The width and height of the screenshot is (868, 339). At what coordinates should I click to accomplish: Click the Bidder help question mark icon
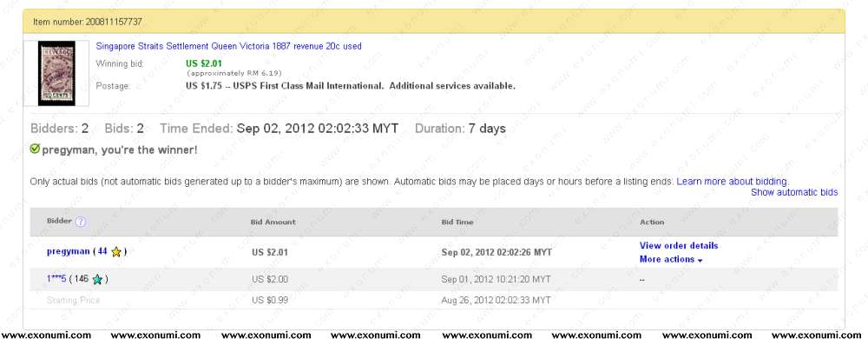point(81,222)
